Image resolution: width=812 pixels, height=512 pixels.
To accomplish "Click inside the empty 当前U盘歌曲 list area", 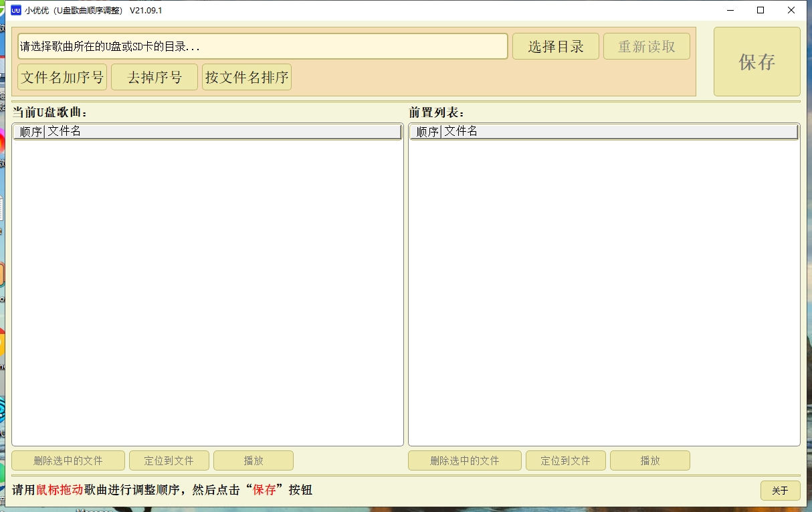I will (x=207, y=288).
